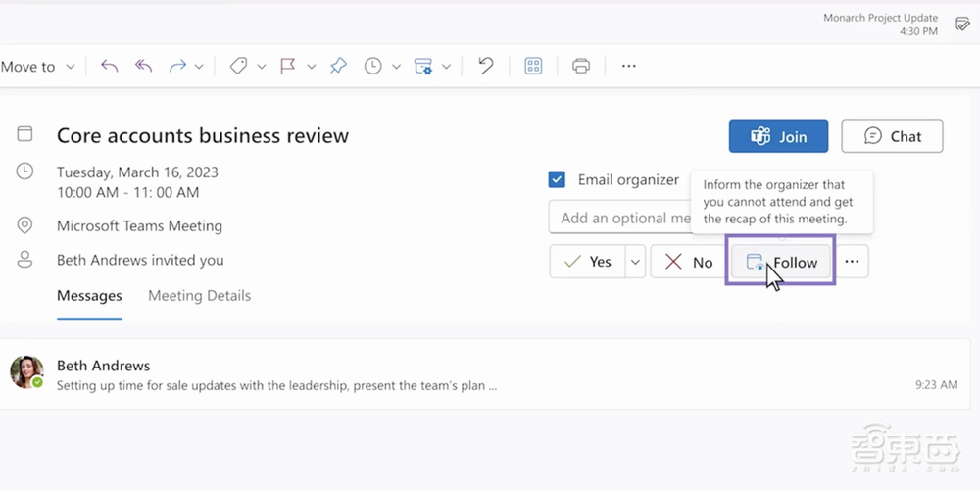Switch to the Meeting Details tab
The image size is (980, 491).
pyautogui.click(x=199, y=295)
